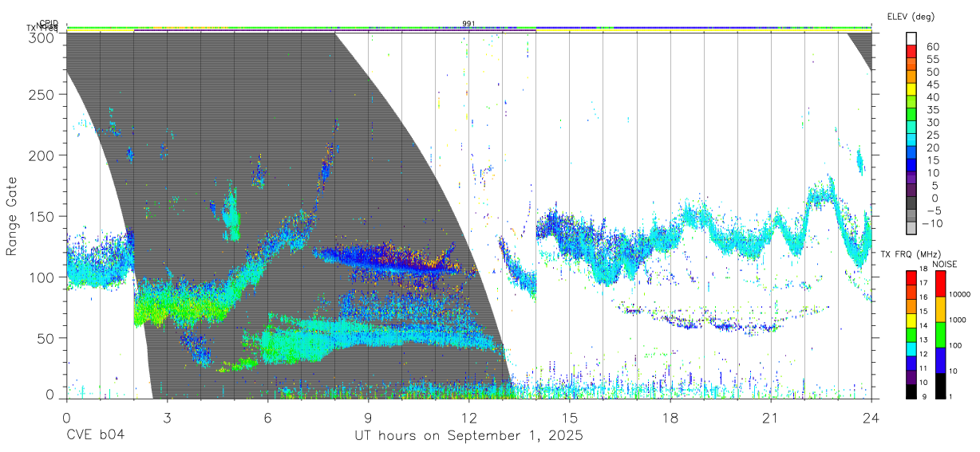Viewport: 980px width, 452px height.
Task: Click the ELEV (deg) legend title
Action: click(910, 16)
